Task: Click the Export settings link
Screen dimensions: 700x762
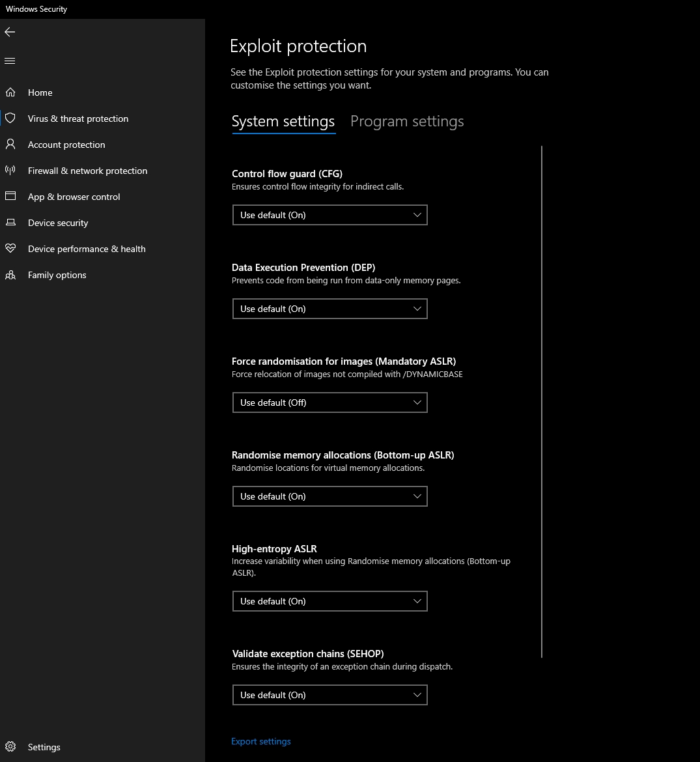Action: [261, 741]
